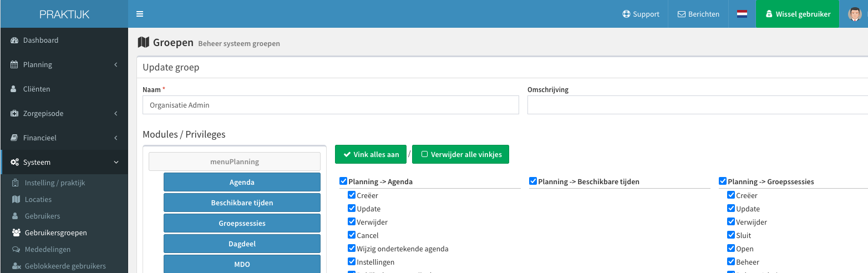
Task: Toggle Groepssessies Beheer checkbox
Action: point(731,262)
